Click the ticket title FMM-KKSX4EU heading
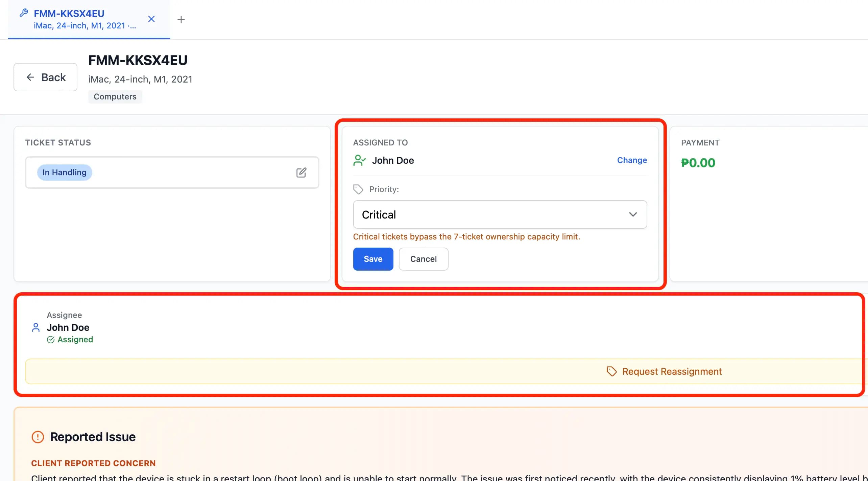Screen dimensions: 868x481 coord(138,60)
